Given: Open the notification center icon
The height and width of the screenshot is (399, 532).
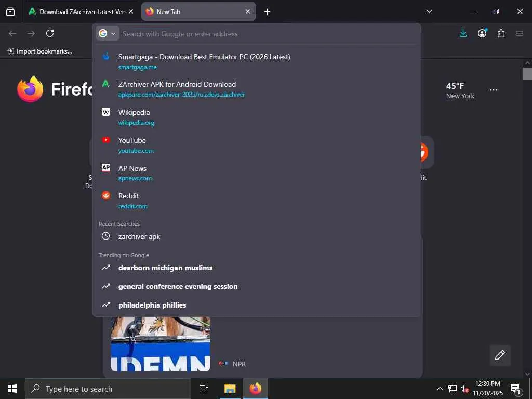Looking at the screenshot, I should coord(515,389).
